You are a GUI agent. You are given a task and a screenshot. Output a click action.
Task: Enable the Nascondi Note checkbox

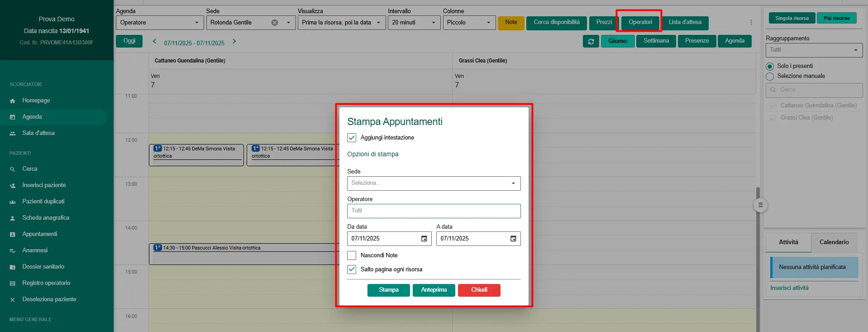tap(352, 255)
